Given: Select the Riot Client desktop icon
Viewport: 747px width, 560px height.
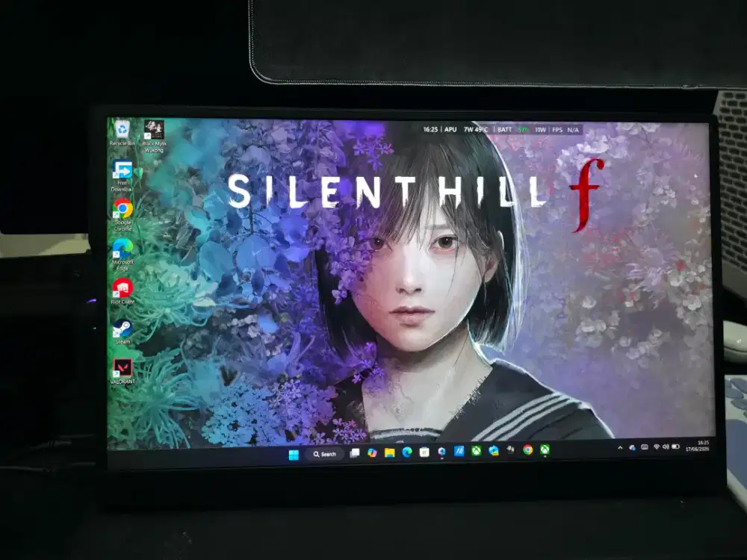Looking at the screenshot, I should pos(123,291).
